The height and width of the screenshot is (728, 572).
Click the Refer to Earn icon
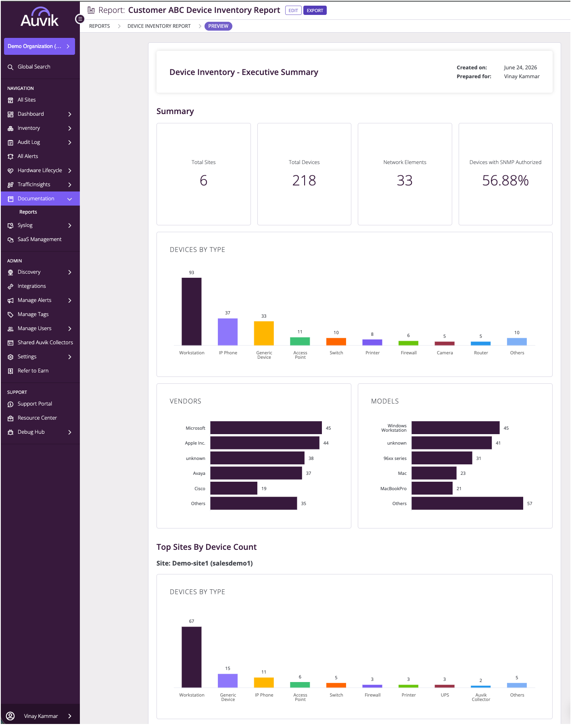click(x=10, y=371)
